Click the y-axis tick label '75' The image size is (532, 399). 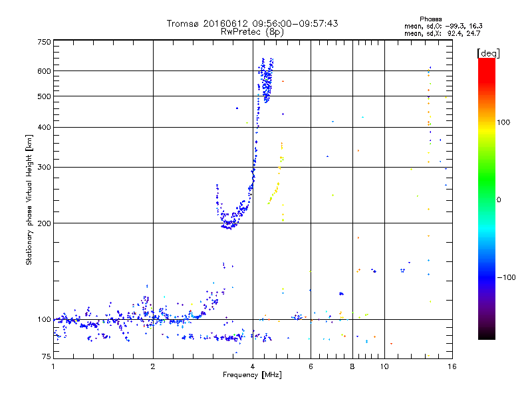tap(47, 356)
